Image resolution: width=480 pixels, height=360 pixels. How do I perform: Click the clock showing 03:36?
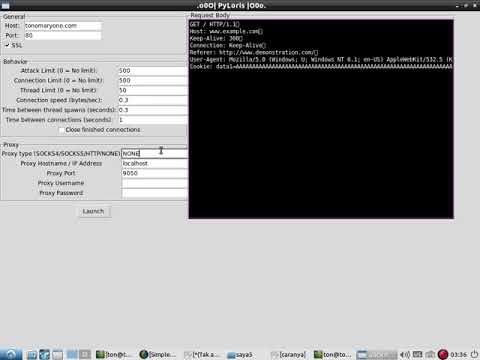(458, 355)
